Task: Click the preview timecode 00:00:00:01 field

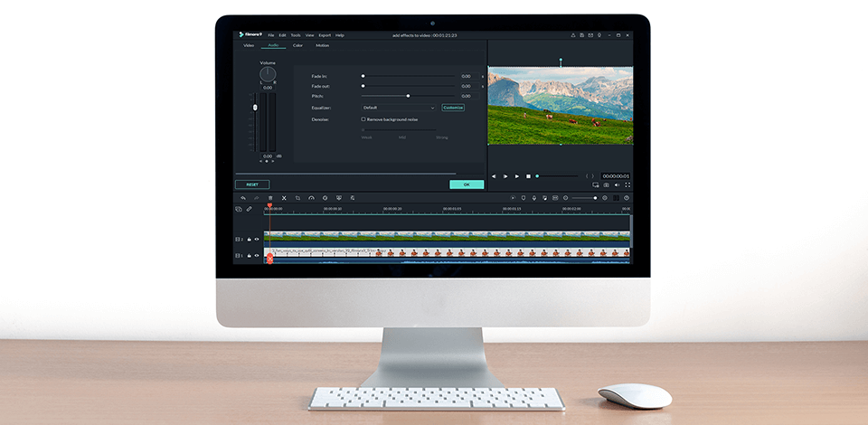Action: pos(616,176)
